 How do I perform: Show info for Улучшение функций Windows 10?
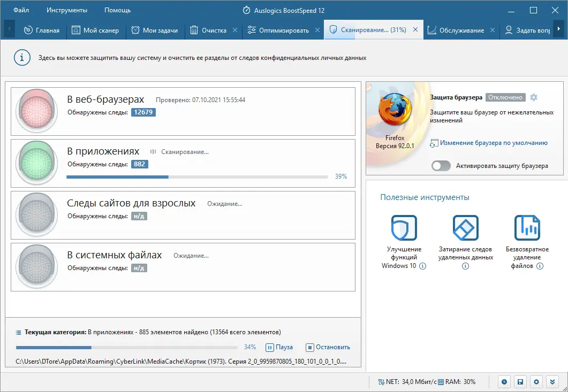(x=422, y=266)
